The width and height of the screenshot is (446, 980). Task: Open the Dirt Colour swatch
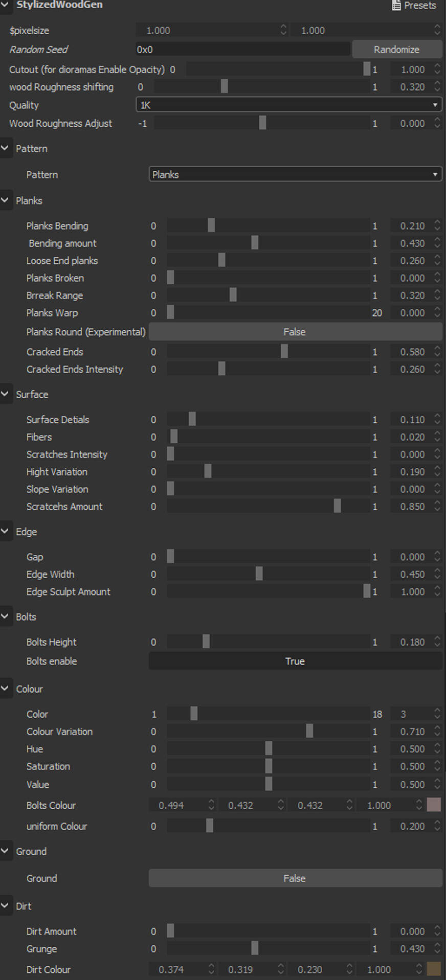pyautogui.click(x=434, y=969)
